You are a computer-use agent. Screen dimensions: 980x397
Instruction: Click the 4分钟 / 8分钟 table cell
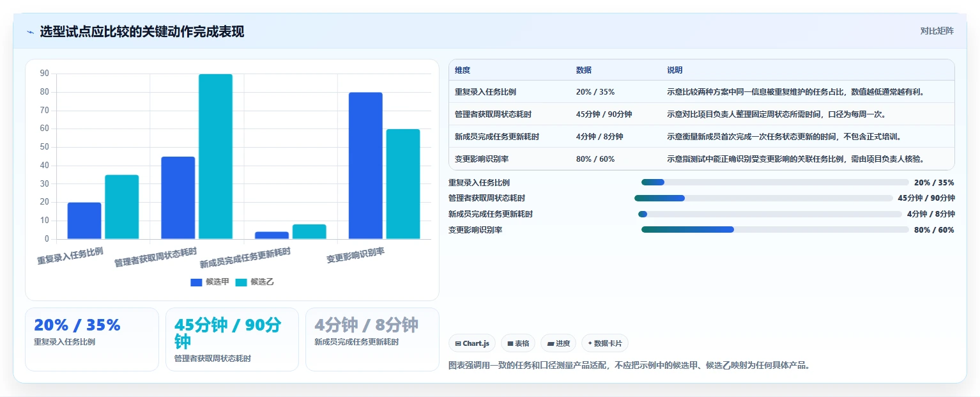coord(599,137)
